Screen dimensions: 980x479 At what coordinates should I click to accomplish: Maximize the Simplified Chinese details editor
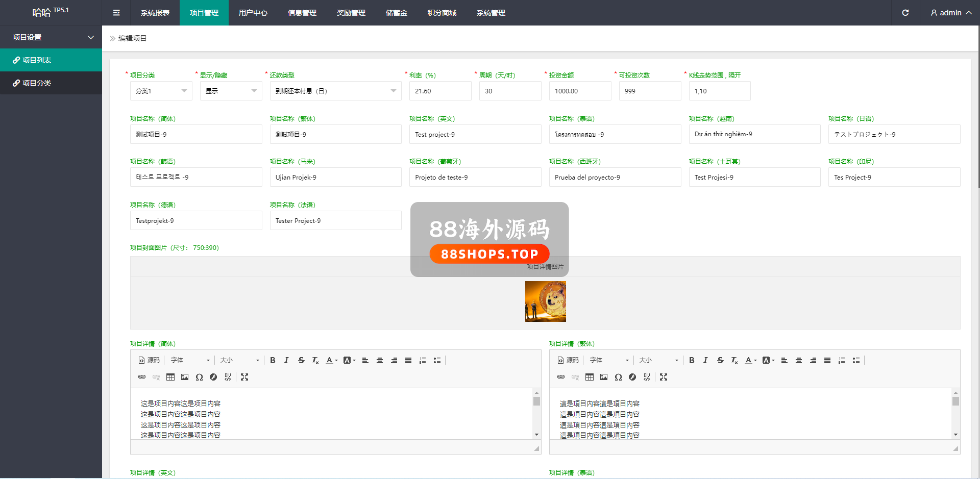244,377
